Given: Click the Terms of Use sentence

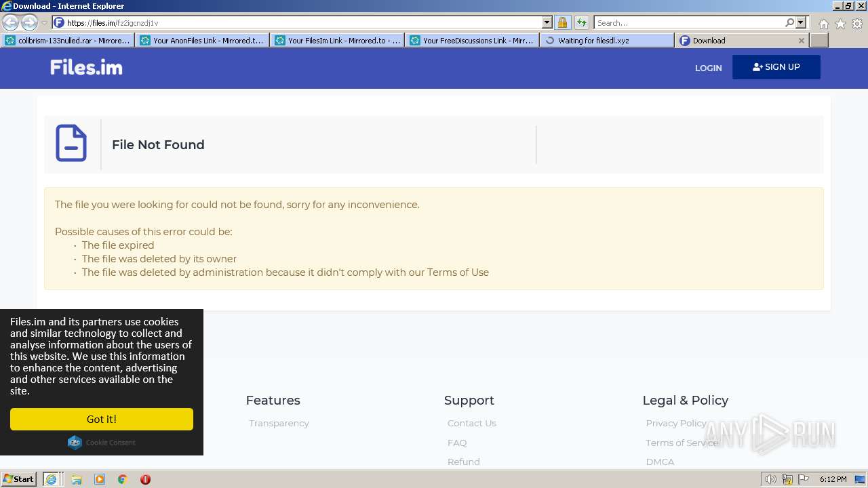Looking at the screenshot, I should [285, 272].
